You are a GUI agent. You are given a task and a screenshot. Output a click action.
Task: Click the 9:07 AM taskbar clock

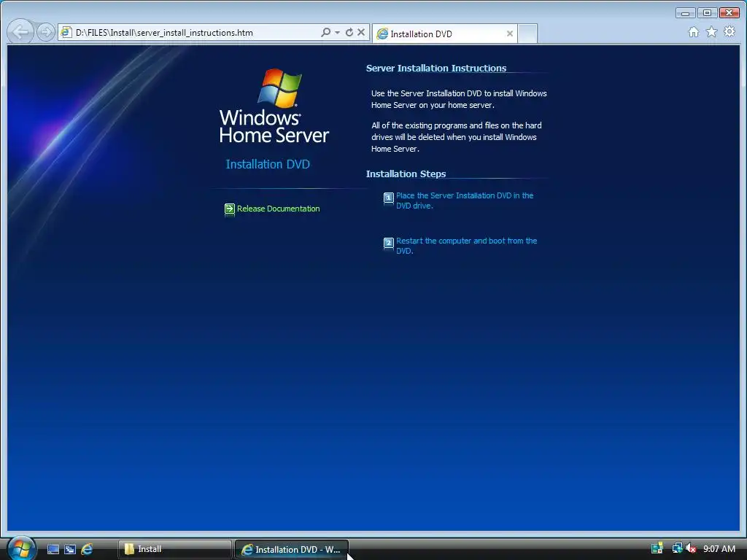click(x=719, y=548)
